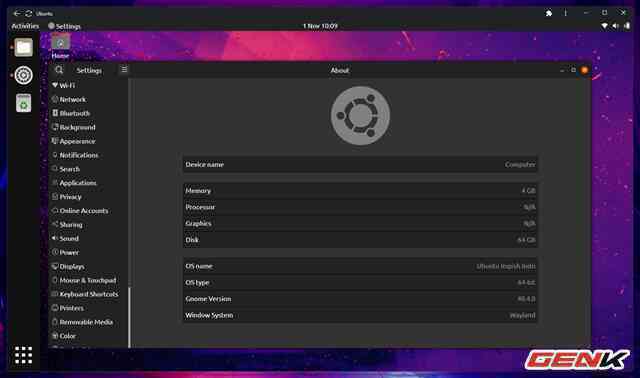Select Wi-Fi in the settings sidebar
Viewport: 640px width, 378px height.
(89, 85)
